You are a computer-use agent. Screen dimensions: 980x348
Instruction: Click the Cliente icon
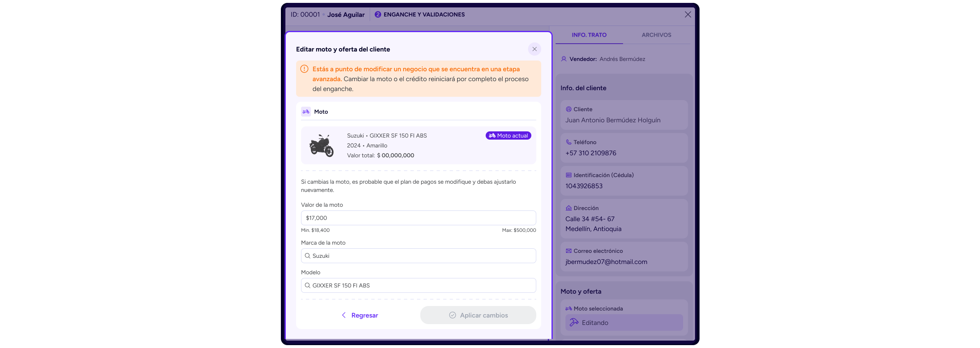point(569,109)
